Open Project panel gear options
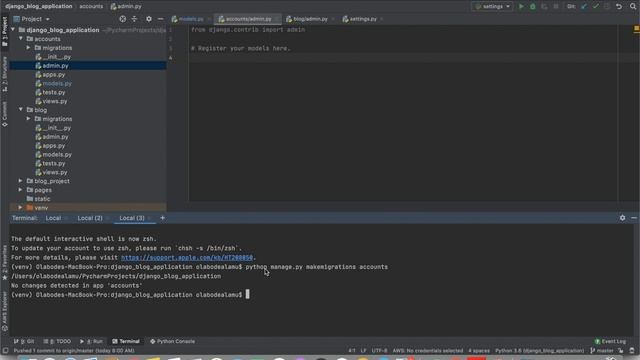The height and width of the screenshot is (360, 640). pyautogui.click(x=149, y=19)
